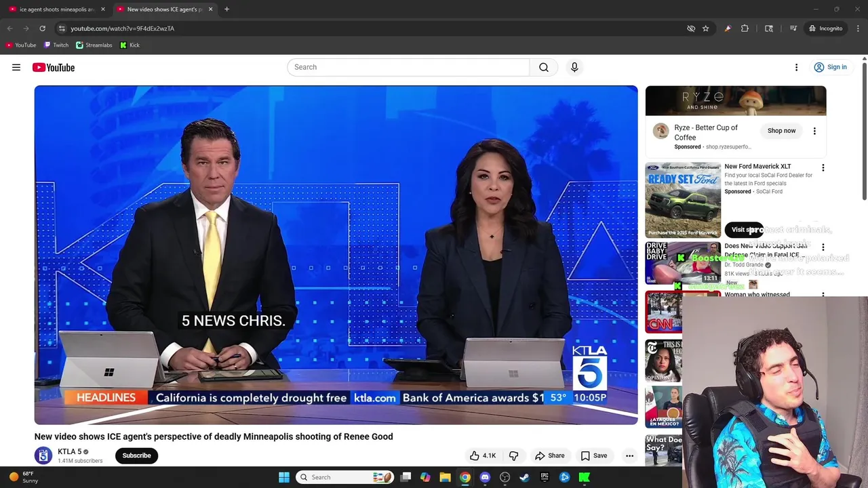868x488 pixels.
Task: Open KTLA 5 channel name link
Action: [69, 451]
